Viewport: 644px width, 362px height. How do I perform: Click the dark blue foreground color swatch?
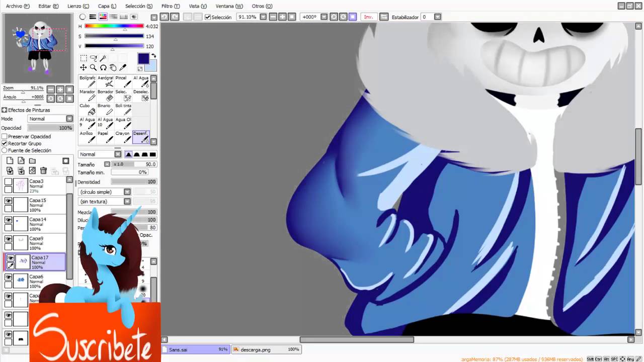(x=143, y=58)
